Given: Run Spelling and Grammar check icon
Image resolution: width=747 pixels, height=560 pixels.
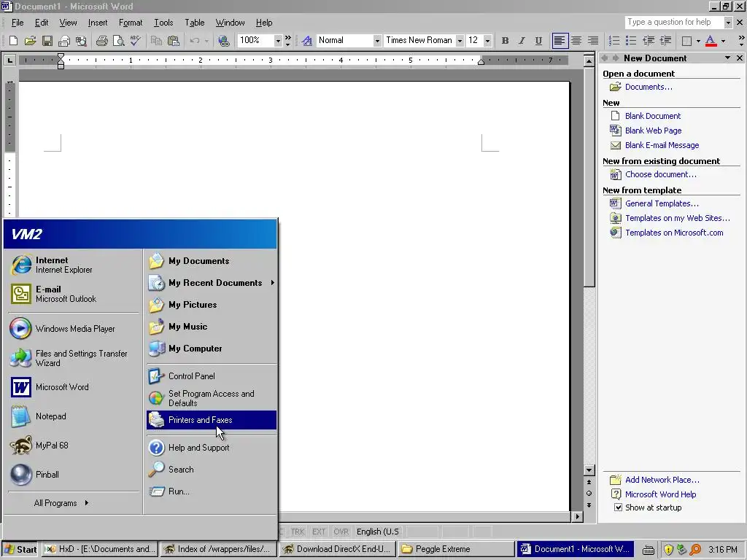Looking at the screenshot, I should click(x=135, y=41).
